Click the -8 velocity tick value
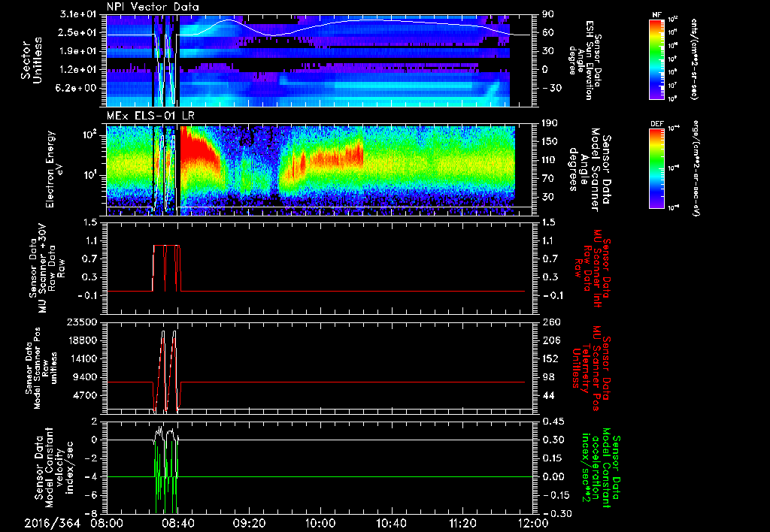The width and height of the screenshot is (770, 532). [91, 514]
